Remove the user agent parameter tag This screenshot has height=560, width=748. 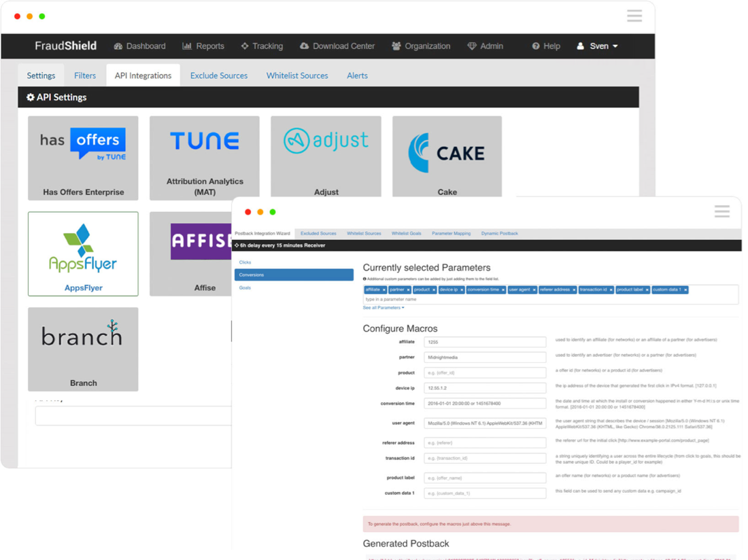534,290
